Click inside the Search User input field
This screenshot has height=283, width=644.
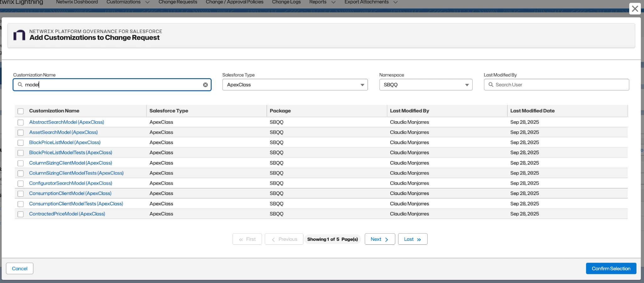click(535, 85)
